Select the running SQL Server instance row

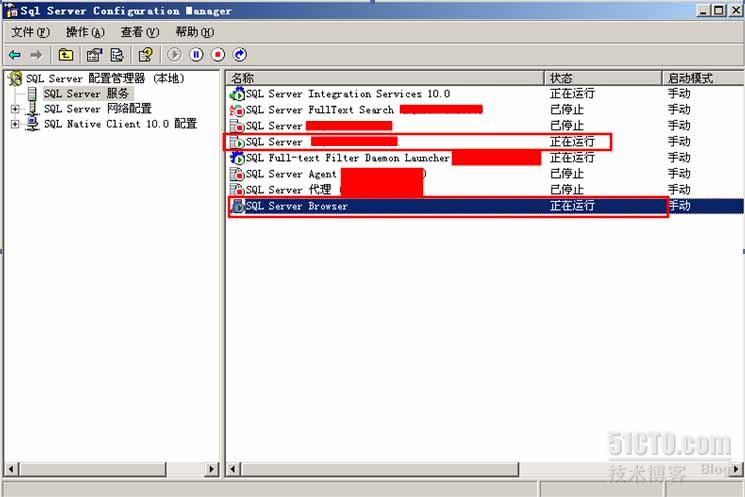pos(485,142)
